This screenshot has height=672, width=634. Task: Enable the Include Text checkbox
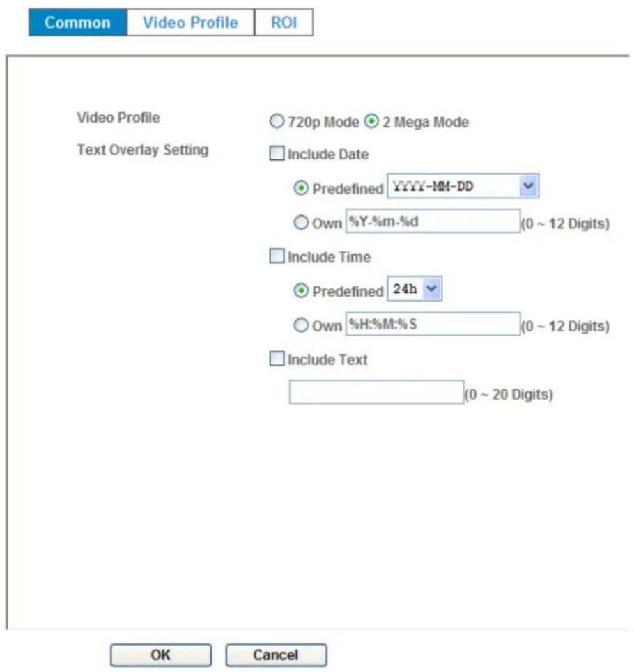pyautogui.click(x=277, y=359)
